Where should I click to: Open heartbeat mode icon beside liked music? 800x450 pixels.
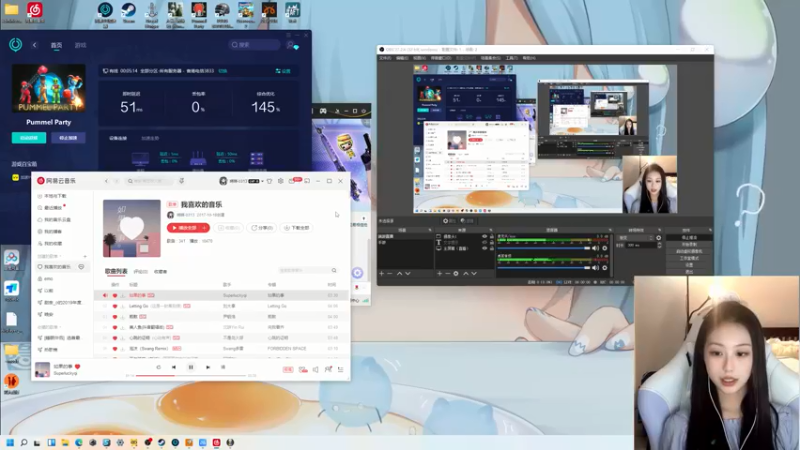tap(81, 267)
